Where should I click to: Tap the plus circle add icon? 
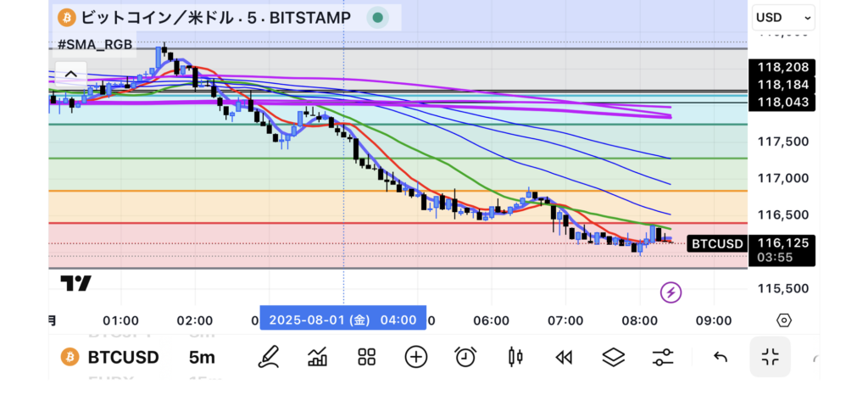[x=415, y=357]
